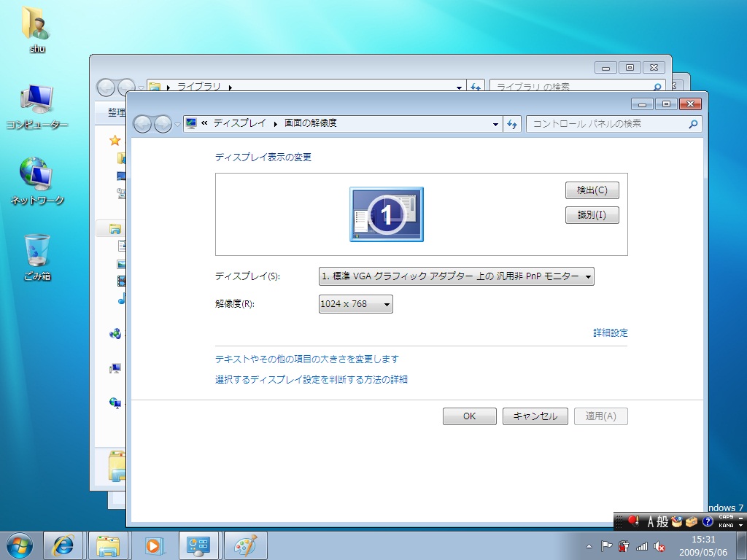Open the Action Center flag tray icon
The image size is (747, 560).
(x=606, y=546)
